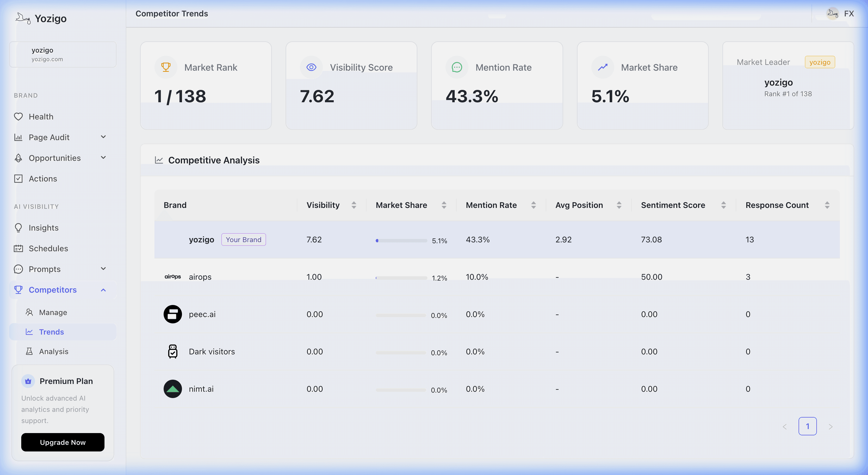Click the Visibility Score eye icon
This screenshot has height=475, width=868.
coord(311,67)
